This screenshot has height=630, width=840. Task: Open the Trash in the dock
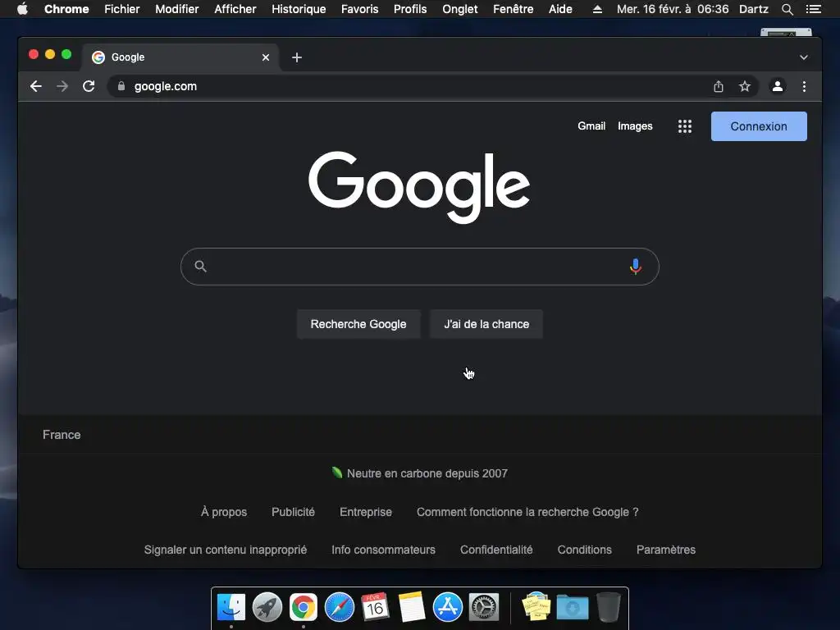click(609, 607)
